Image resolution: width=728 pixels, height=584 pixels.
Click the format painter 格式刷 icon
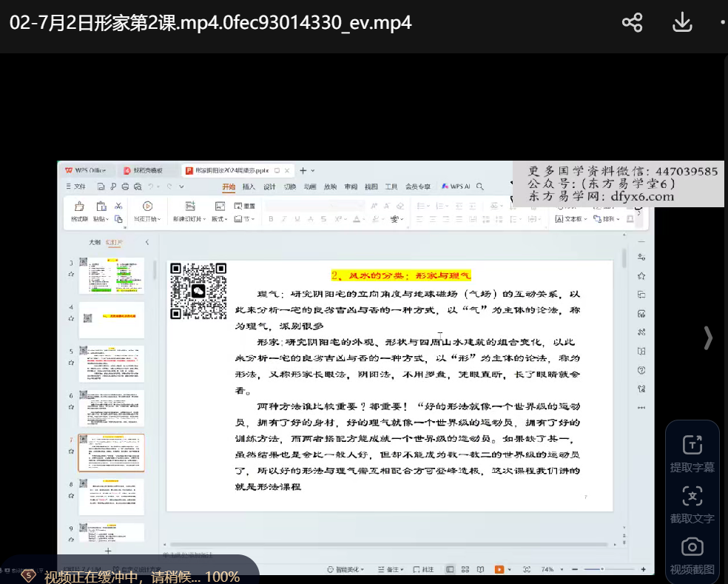point(79,207)
